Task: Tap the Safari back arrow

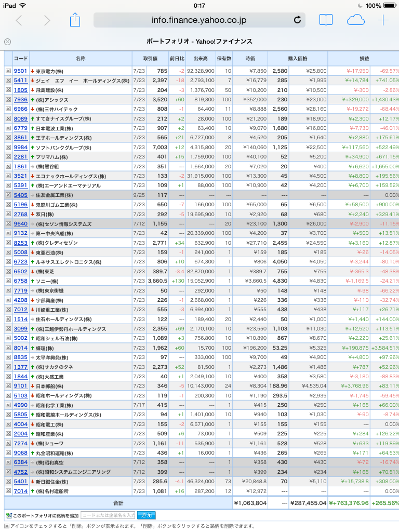Action: pyautogui.click(x=19, y=20)
